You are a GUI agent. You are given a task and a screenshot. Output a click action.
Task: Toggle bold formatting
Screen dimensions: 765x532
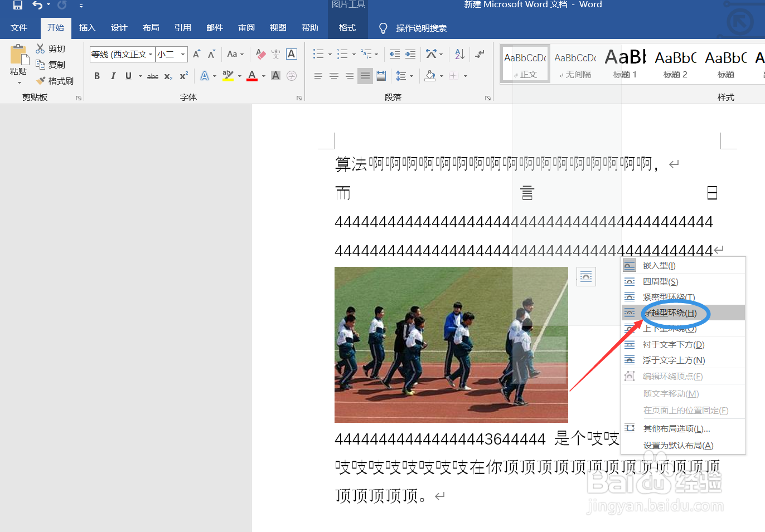coord(97,76)
